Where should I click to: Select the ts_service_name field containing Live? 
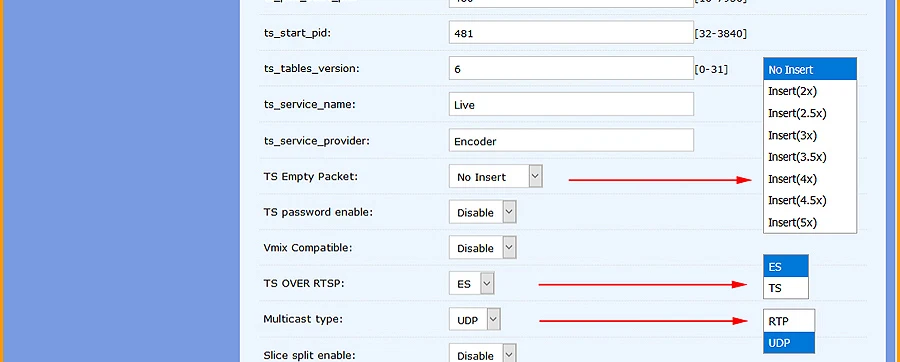(571, 104)
